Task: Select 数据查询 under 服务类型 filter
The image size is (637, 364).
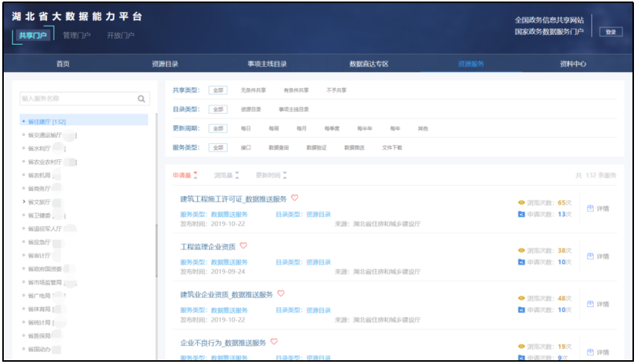Action: coord(279,147)
